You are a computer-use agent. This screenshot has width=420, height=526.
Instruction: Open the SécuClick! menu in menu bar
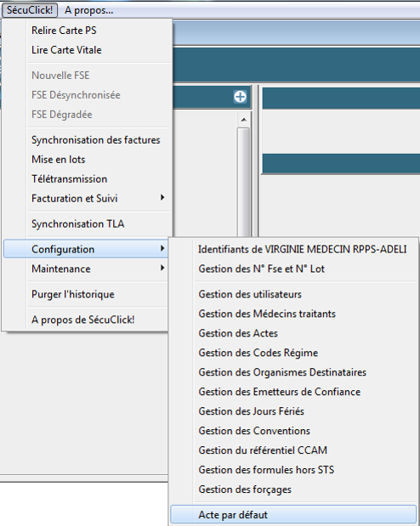(x=30, y=10)
